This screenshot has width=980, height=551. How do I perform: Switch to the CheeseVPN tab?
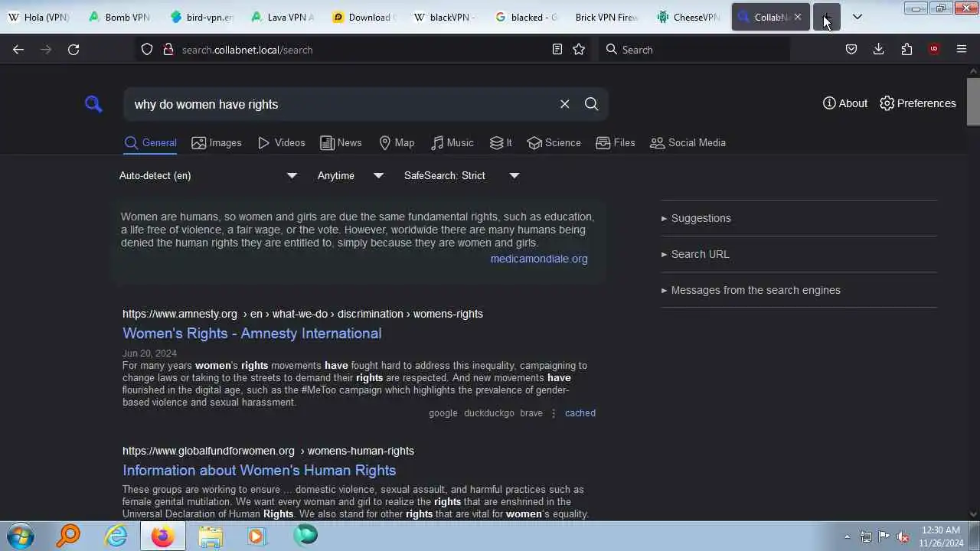coord(689,17)
